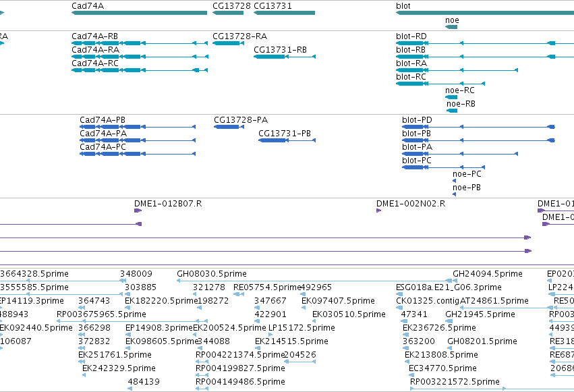574x392 pixels.
Task: Click protein noe-PB
Action: click(x=467, y=188)
